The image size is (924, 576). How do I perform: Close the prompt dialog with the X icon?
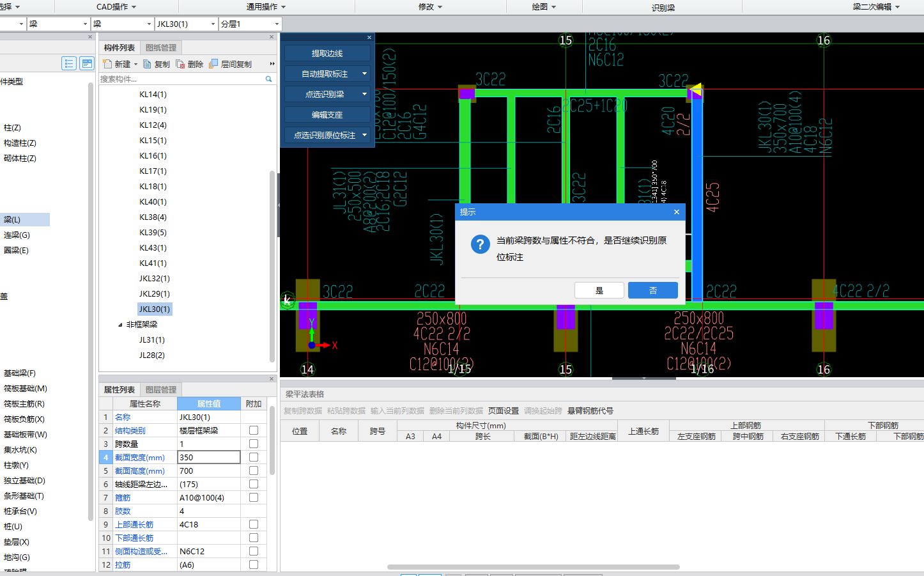[676, 212]
